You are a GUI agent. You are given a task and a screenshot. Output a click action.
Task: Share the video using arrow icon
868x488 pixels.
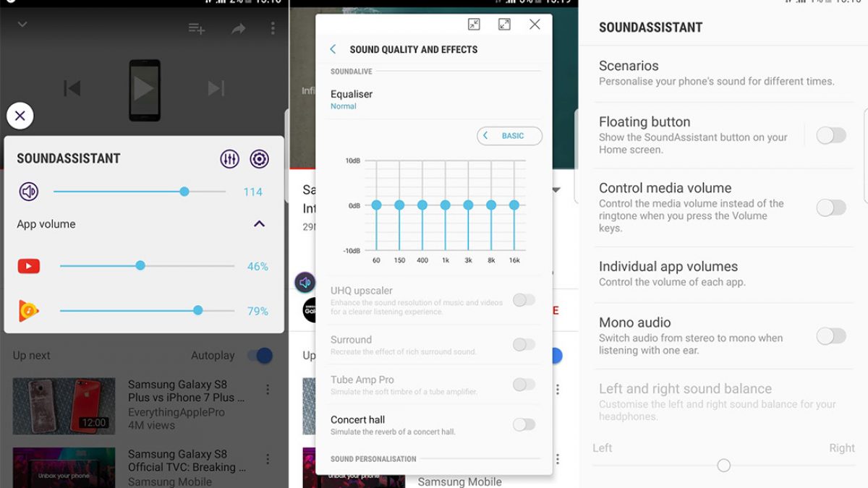(238, 28)
